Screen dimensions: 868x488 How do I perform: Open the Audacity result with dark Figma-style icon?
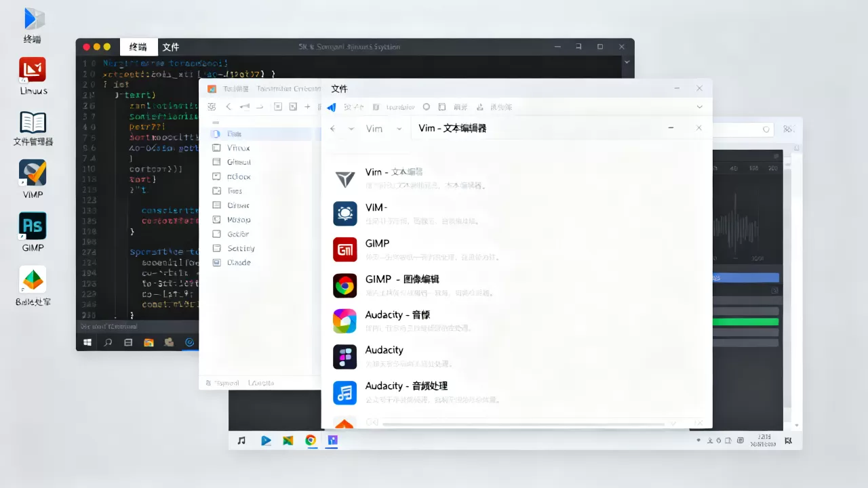344,357
